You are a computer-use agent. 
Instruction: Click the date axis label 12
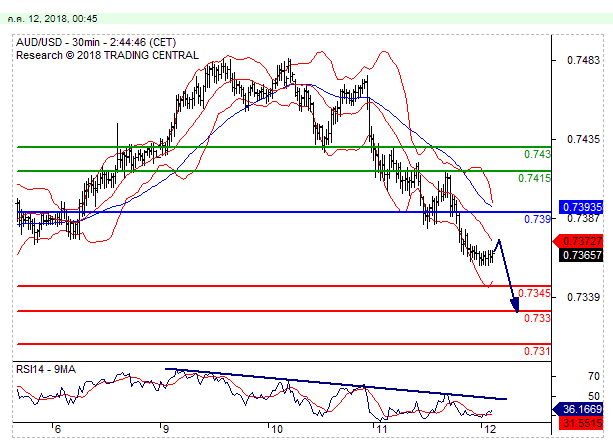click(489, 429)
